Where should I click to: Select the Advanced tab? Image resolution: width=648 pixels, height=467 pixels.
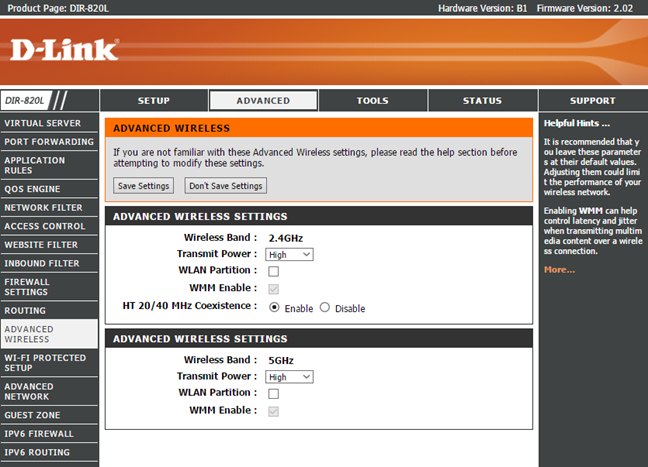coord(263,100)
